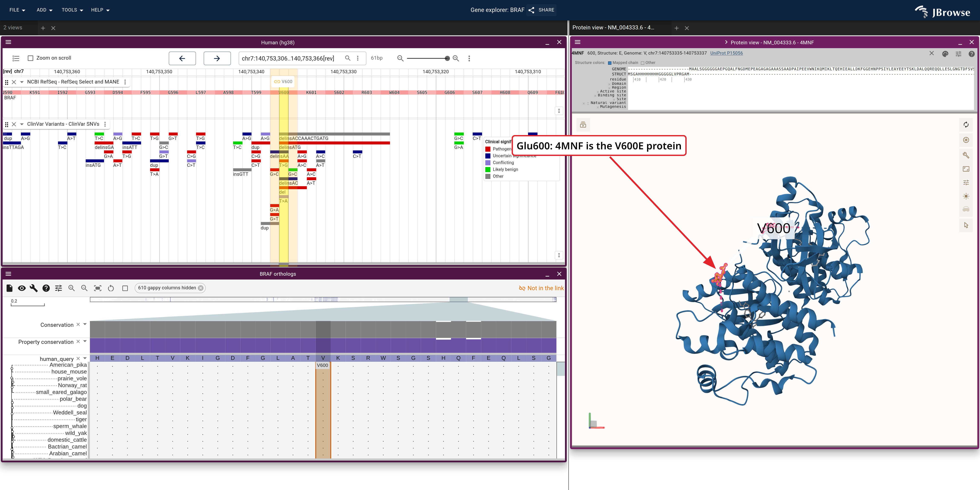This screenshot has height=490, width=980.
Task: Open BRAF orthologs file/document icon
Action: pos(10,288)
